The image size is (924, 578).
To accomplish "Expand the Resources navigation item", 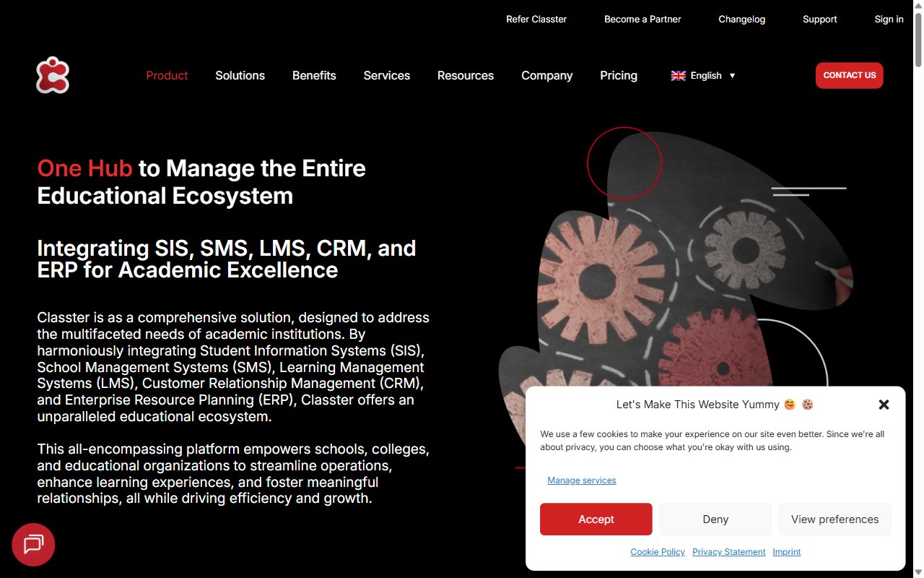I will 466,75.
